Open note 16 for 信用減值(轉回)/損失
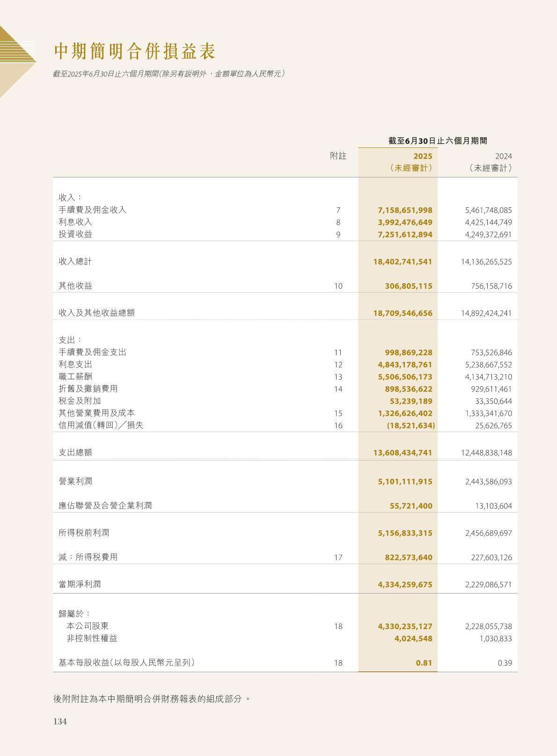557x756 pixels. click(338, 426)
